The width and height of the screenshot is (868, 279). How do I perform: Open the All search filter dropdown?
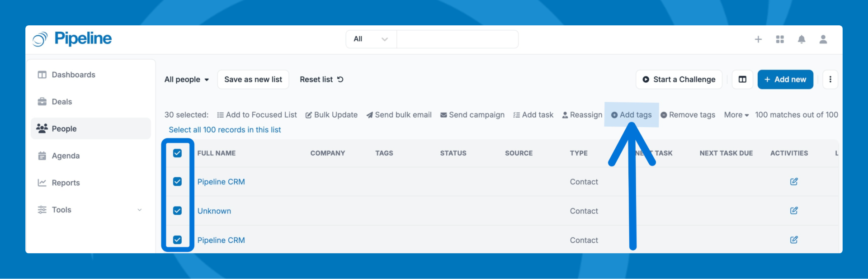371,39
